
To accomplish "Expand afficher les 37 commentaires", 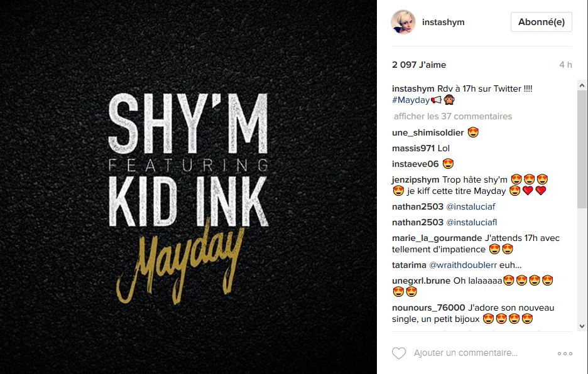I will [453, 116].
